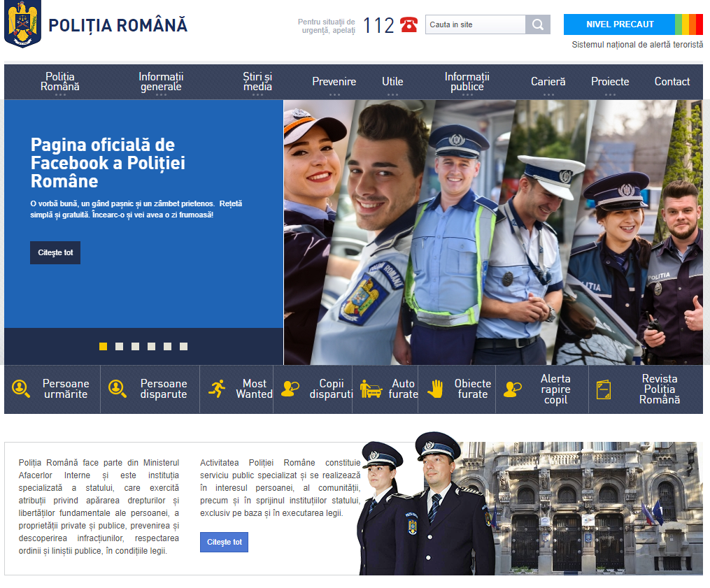Click Citește tot in Facebook banner

click(55, 252)
